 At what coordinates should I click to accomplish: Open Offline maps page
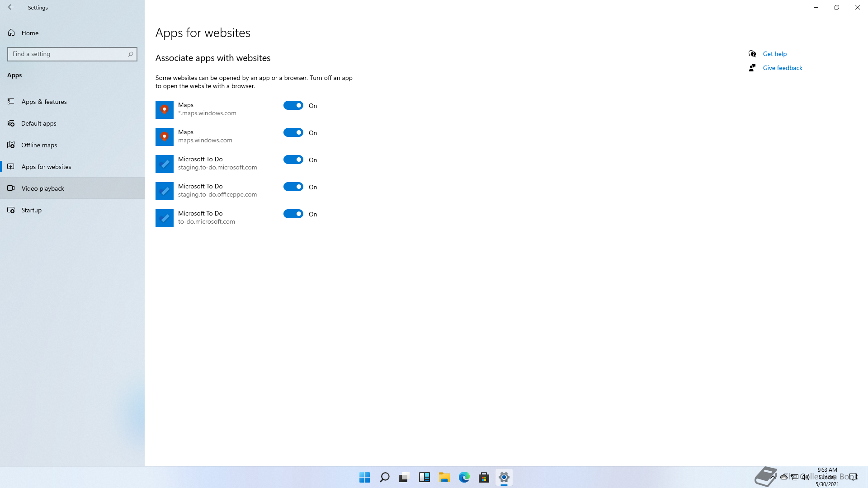(72, 145)
